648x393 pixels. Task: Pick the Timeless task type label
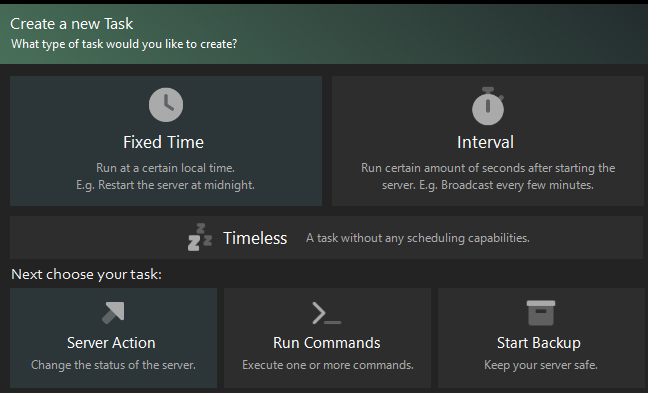pos(255,238)
